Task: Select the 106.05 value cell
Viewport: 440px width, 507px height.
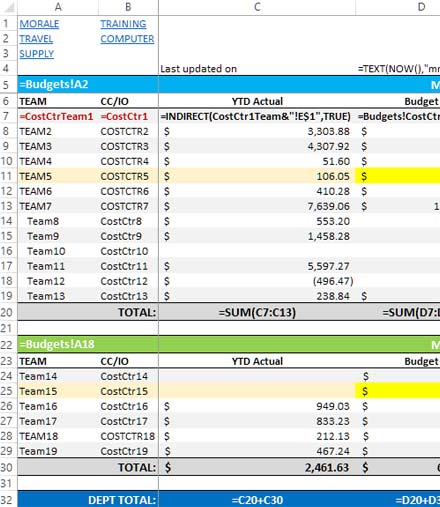Action: point(257,176)
